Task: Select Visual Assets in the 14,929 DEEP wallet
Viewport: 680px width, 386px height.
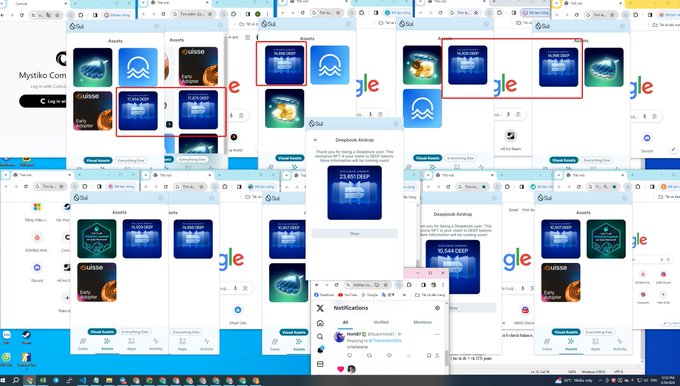Action: tap(102, 332)
